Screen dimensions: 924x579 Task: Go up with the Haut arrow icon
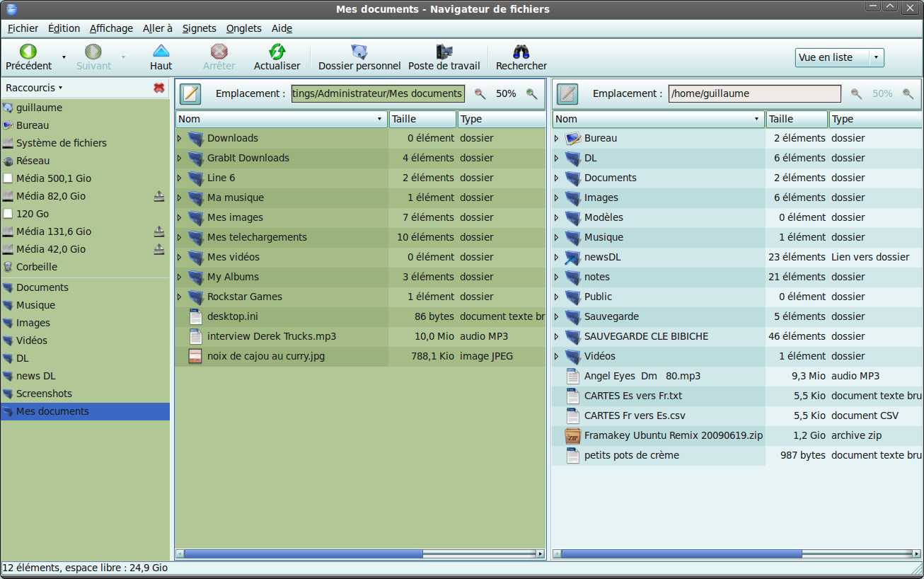[x=161, y=52]
